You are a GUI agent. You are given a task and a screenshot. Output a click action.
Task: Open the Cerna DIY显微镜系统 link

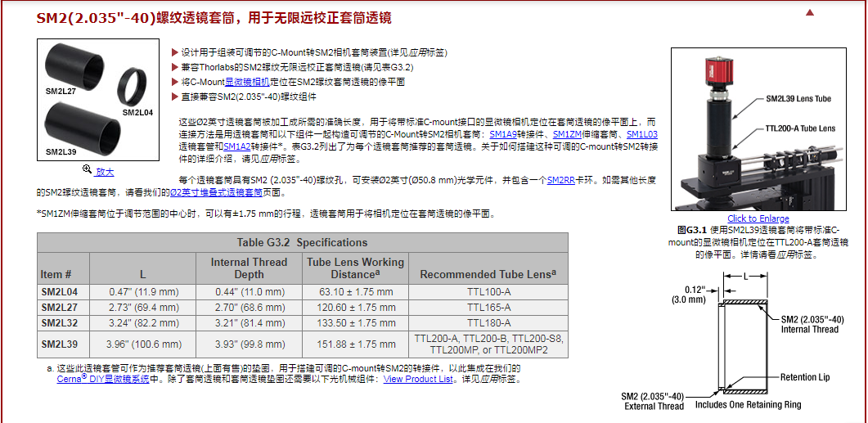[x=103, y=379]
